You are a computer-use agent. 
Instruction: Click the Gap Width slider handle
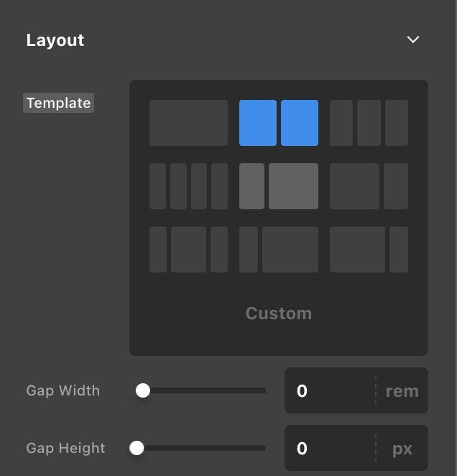pos(143,390)
